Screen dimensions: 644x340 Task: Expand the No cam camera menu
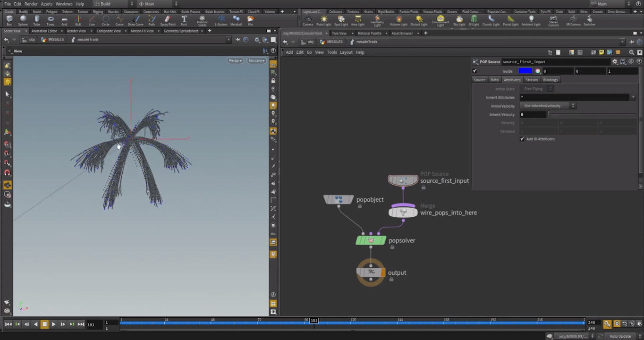[x=256, y=60]
